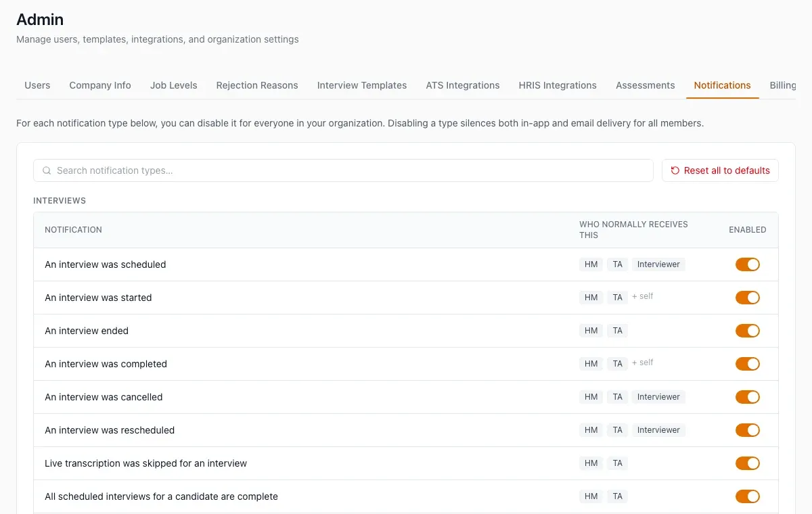Click '+ self' in 'interview was completed' row
This screenshot has height=514, width=812.
(643, 363)
